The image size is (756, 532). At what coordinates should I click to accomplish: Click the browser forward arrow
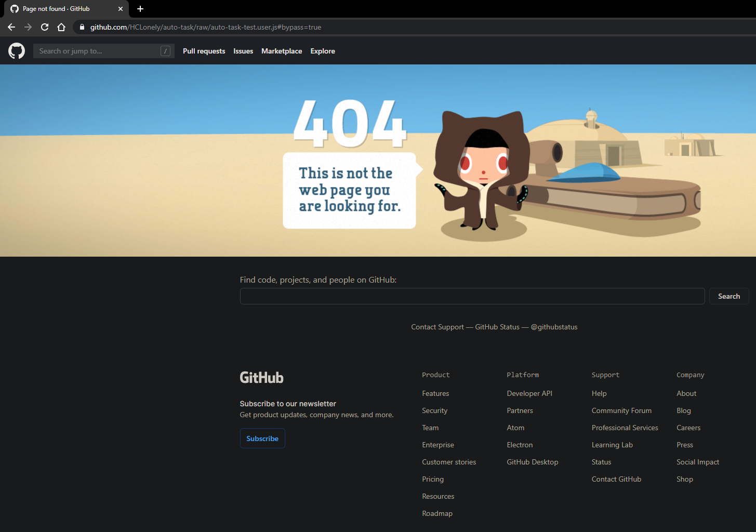[x=28, y=27]
